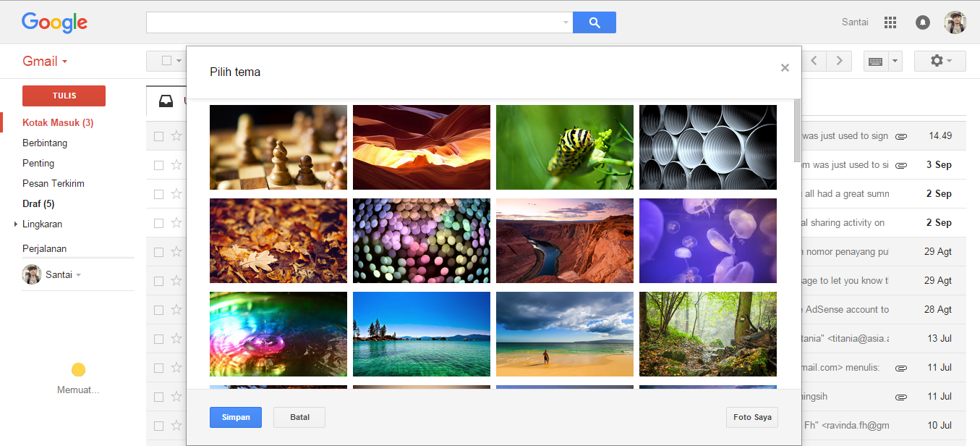
Task: Click the Santai name in the header
Action: click(855, 22)
